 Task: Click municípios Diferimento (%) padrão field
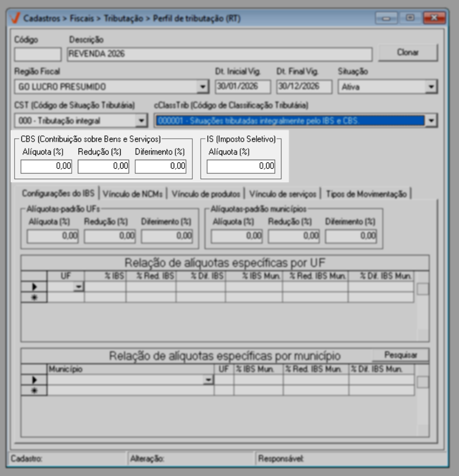(351, 236)
